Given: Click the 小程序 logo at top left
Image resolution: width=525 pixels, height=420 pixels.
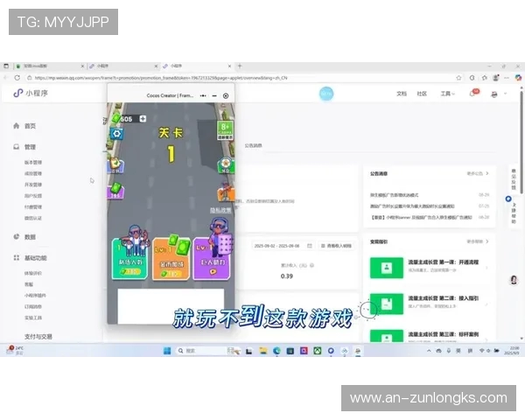Looking at the screenshot, I should click(x=31, y=93).
